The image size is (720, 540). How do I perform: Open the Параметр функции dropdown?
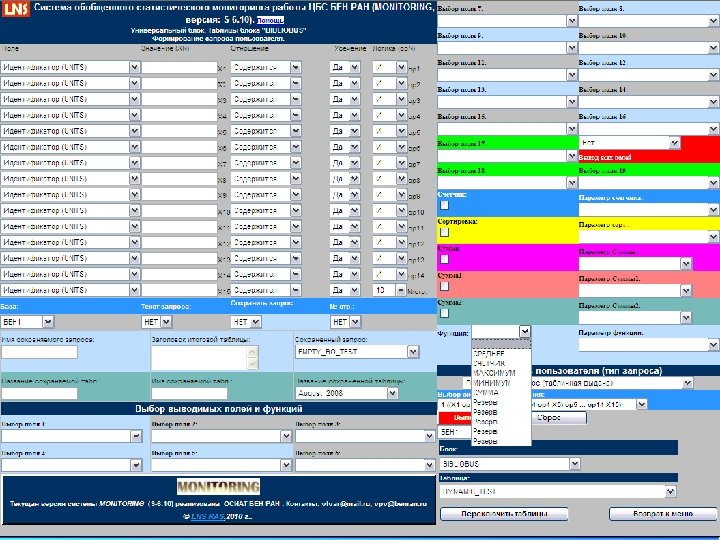649,345
